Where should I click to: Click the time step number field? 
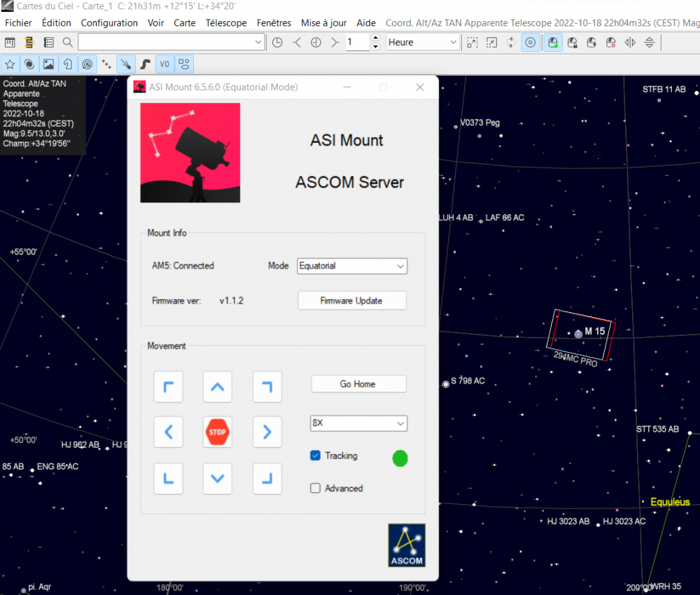tap(358, 43)
